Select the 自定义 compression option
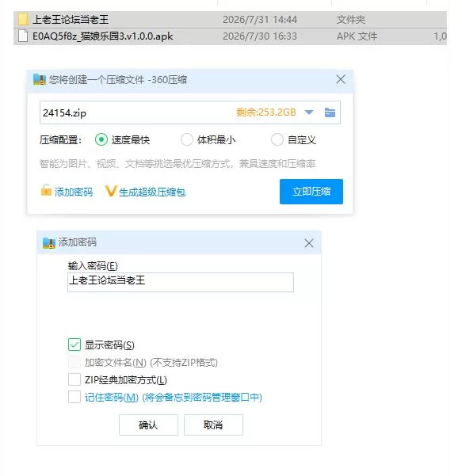 (277, 139)
